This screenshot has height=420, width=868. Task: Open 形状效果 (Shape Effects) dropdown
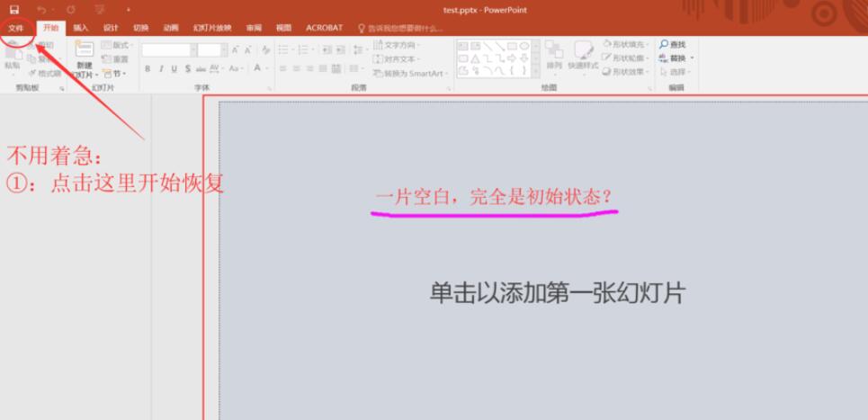[x=625, y=72]
